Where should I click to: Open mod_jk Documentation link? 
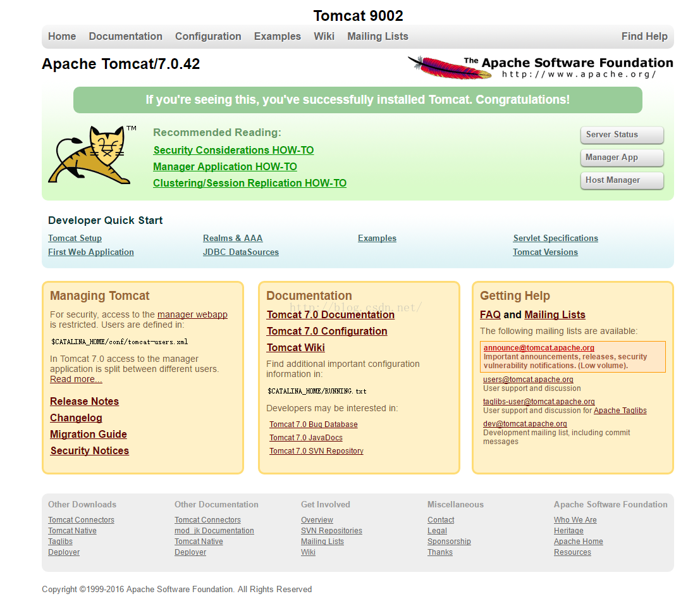[214, 530]
